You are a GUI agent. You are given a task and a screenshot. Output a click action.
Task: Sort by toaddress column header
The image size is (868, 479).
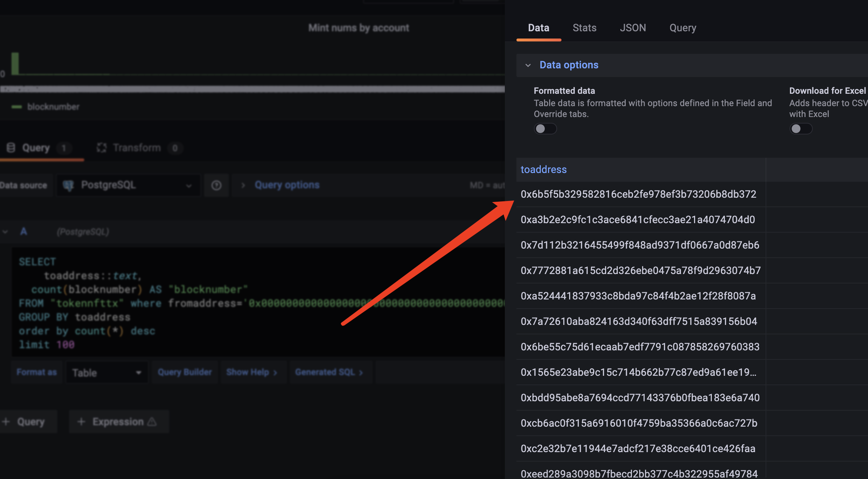point(544,169)
